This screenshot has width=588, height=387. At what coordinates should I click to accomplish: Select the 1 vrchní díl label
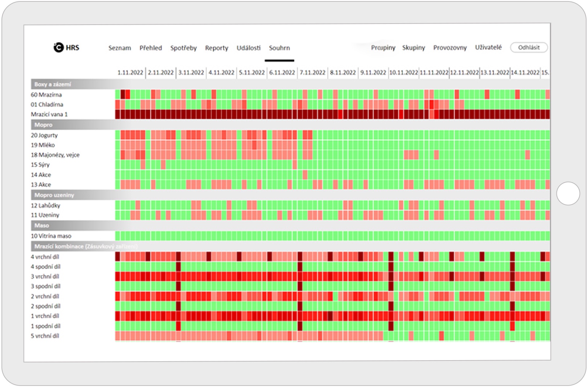click(45, 316)
